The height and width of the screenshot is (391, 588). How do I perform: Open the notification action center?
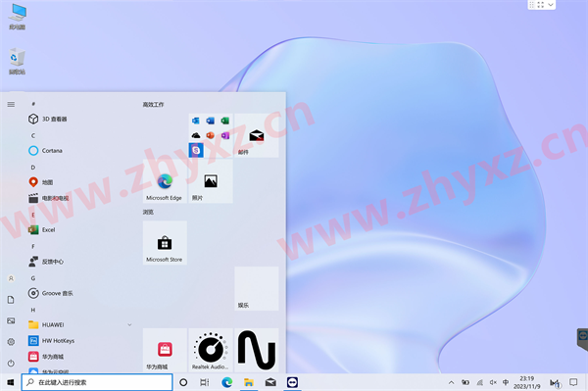(573, 382)
